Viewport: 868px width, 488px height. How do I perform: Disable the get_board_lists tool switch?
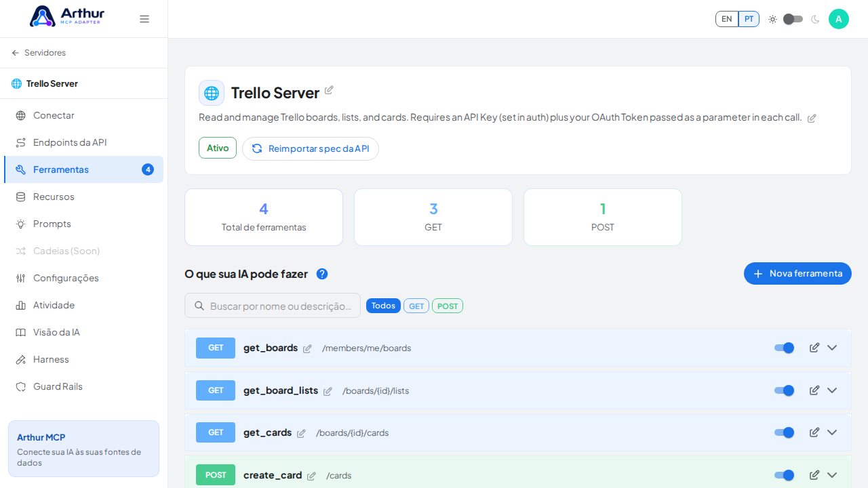click(785, 390)
